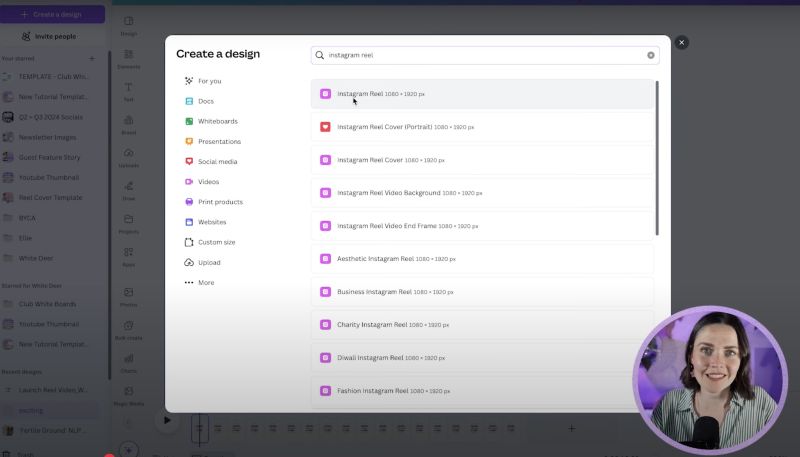Focus the instagram reel search field
This screenshot has height=457, width=800.
(x=485, y=55)
